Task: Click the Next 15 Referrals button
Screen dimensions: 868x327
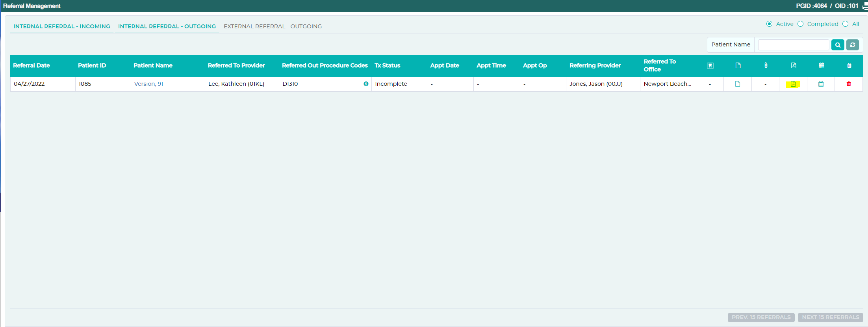Action: click(x=831, y=317)
